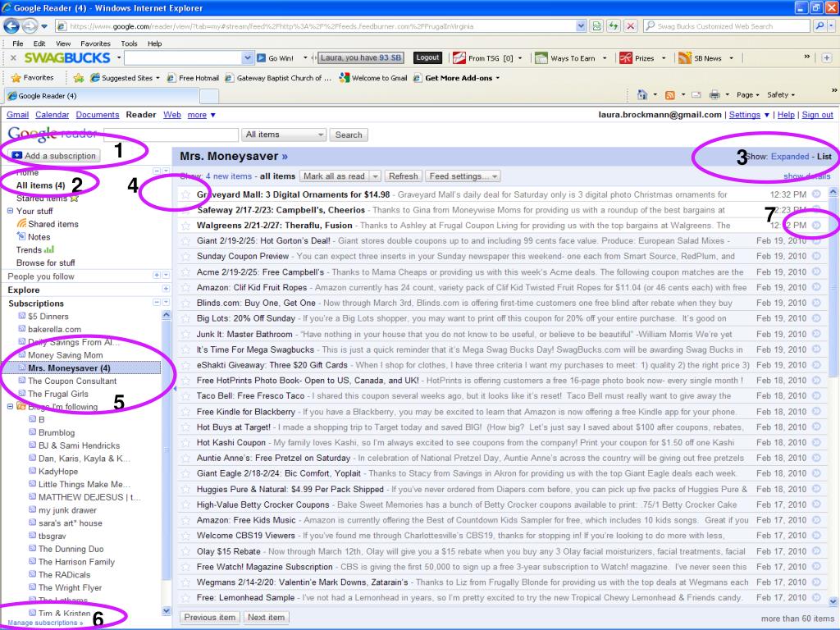Open Notes in sidebar
Image resolution: width=840 pixels, height=630 pixels.
point(39,237)
